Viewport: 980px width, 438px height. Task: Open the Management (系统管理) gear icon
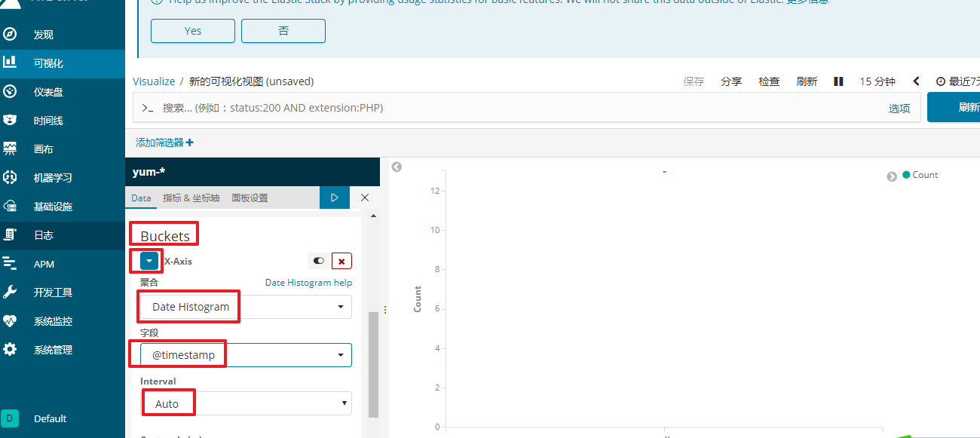(10, 349)
